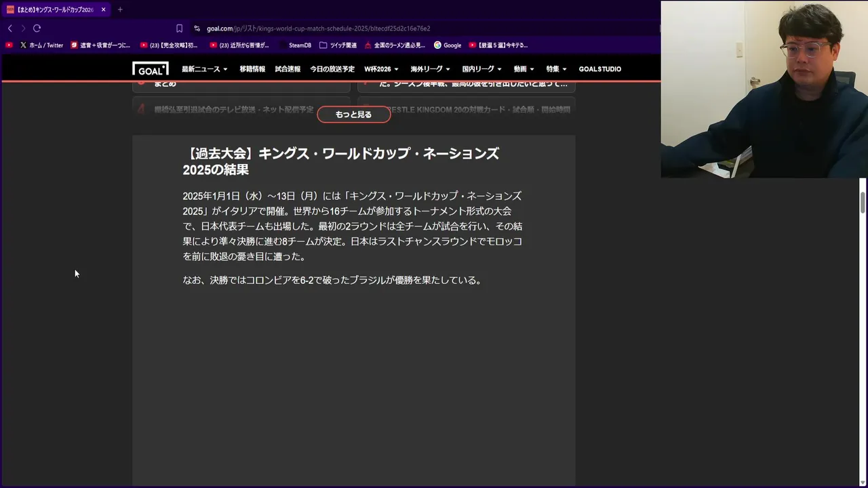This screenshot has width=868, height=488.
Task: Open the 試合速報 menu item
Action: [x=288, y=69]
